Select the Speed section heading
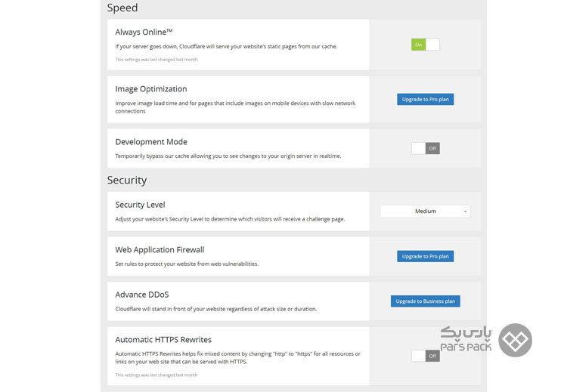 122,8
